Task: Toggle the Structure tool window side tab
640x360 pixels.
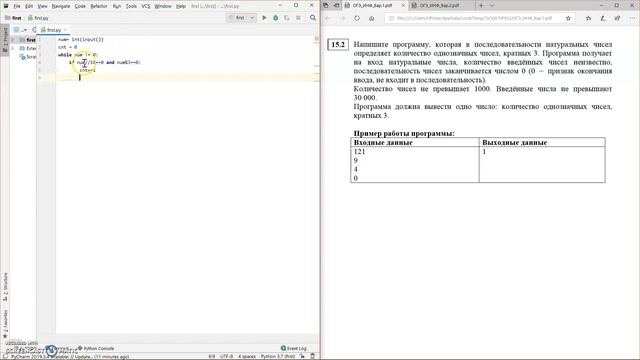Action: (x=5, y=287)
